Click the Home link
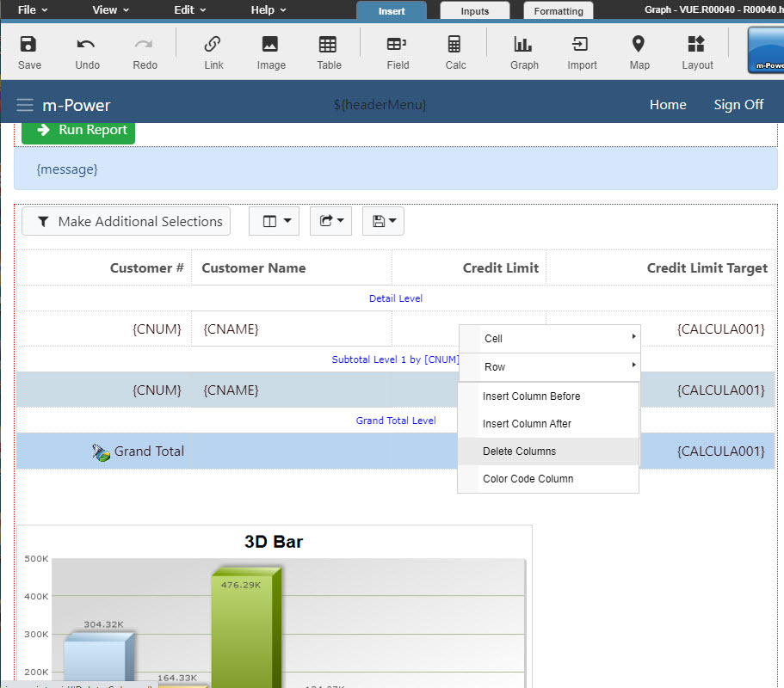Screen dimensions: 784x688 pos(668,105)
